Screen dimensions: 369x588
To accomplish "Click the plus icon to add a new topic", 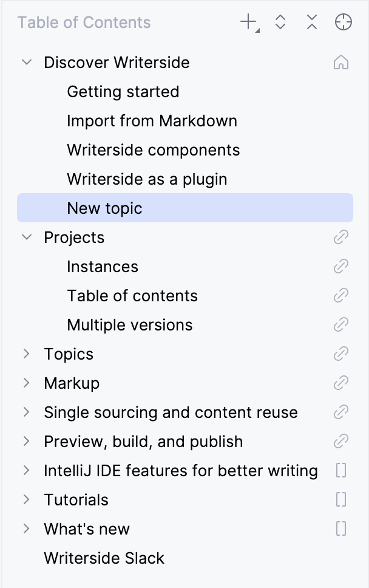I will [x=248, y=22].
